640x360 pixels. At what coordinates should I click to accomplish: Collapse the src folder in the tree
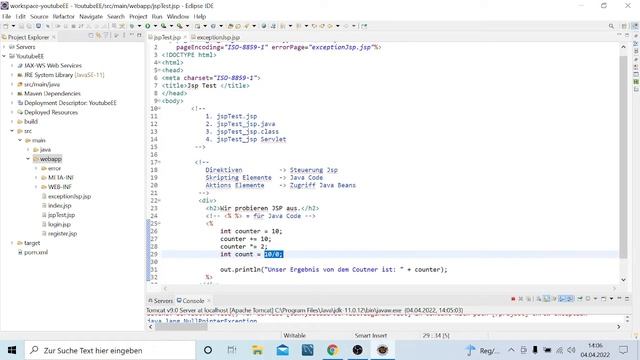[x=12, y=131]
